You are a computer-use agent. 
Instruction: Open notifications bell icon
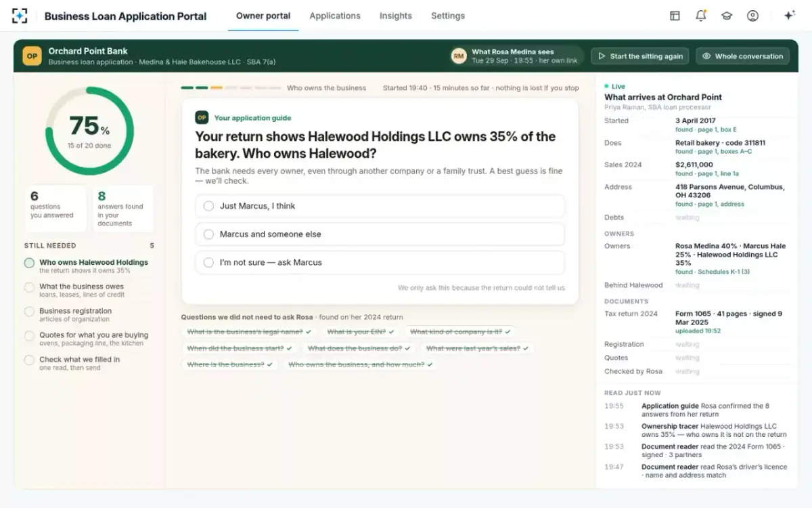[701, 16]
